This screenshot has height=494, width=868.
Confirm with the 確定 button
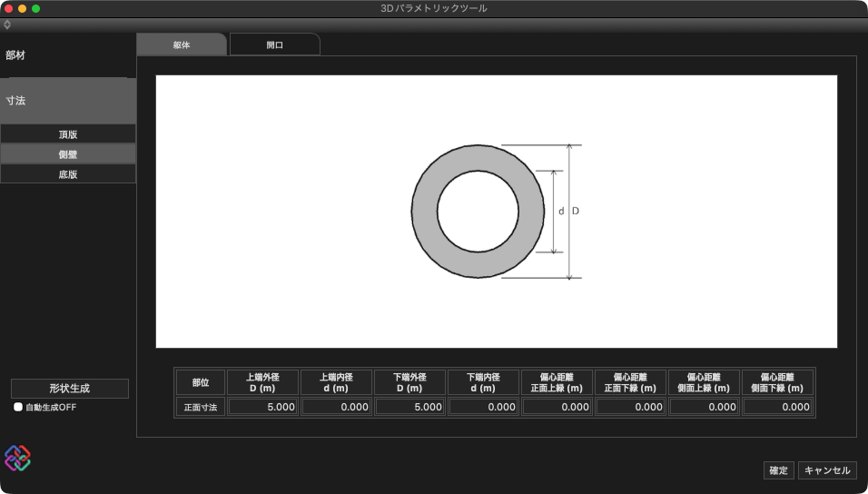778,470
